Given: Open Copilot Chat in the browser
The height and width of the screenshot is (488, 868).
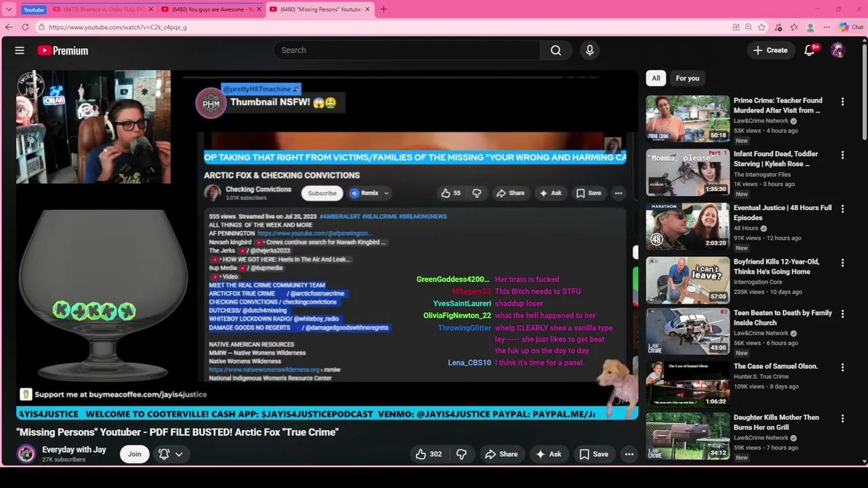Looking at the screenshot, I should coord(851,27).
